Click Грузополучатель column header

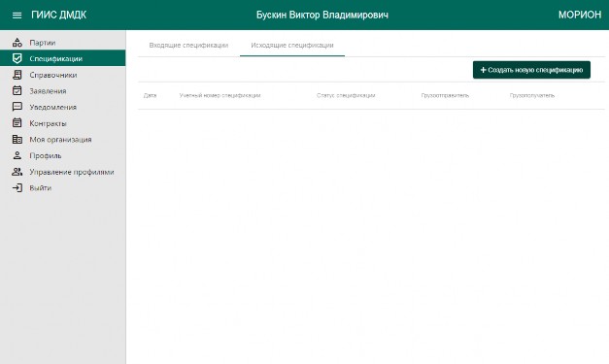click(532, 95)
